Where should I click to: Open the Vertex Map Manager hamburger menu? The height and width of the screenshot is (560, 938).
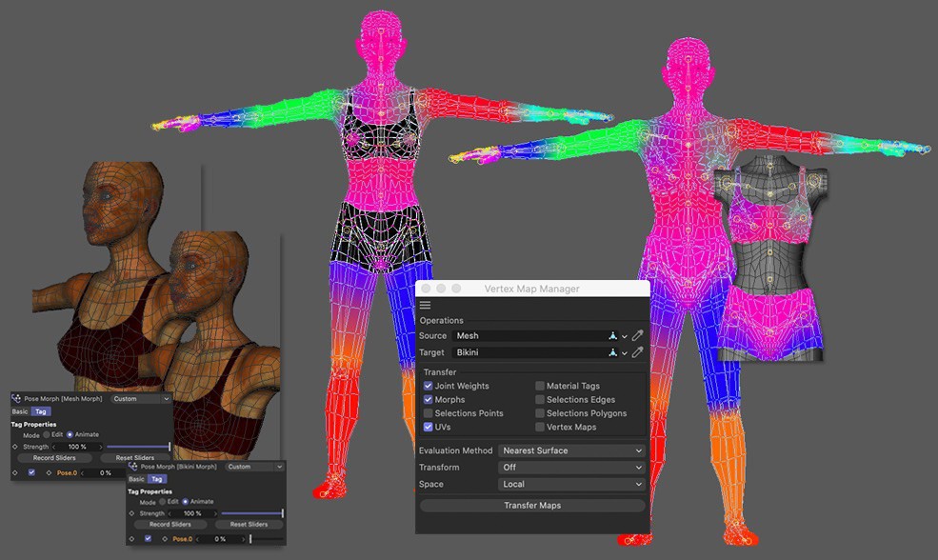[426, 306]
